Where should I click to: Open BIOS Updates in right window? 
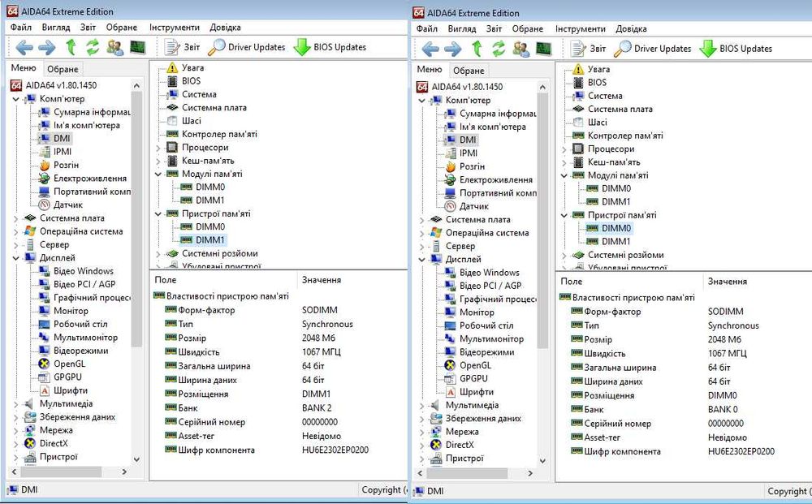coord(736,49)
